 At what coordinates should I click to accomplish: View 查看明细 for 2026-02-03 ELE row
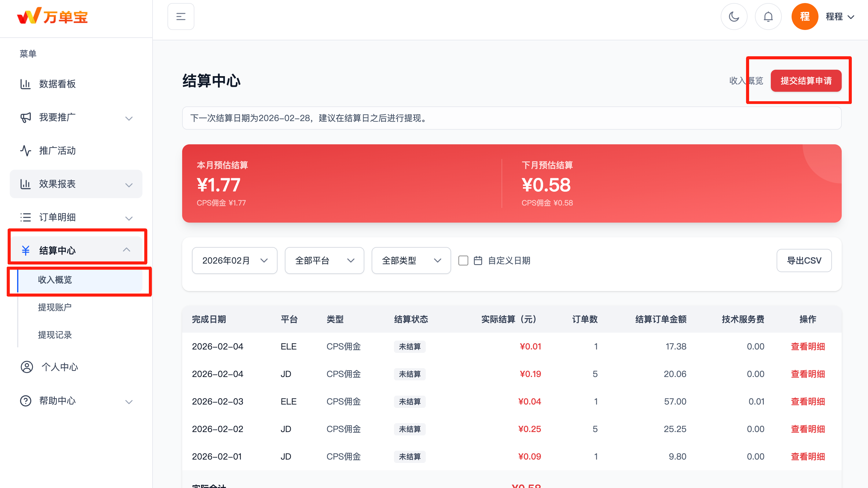coord(808,401)
